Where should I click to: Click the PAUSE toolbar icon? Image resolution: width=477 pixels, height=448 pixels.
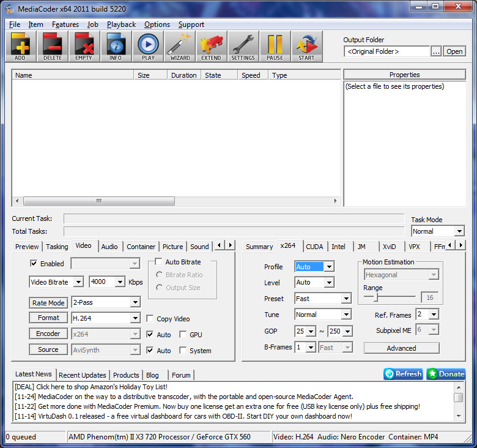point(275,47)
